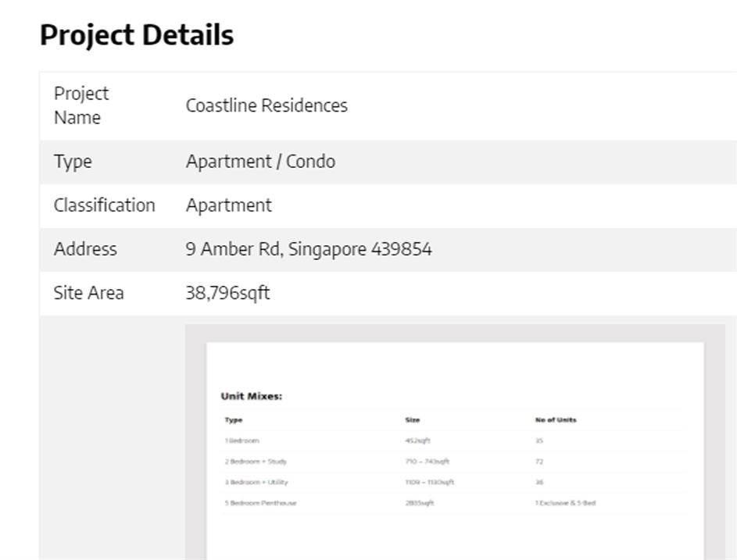The width and height of the screenshot is (737, 560).
Task: Click the Type row label in details table
Action: tap(73, 162)
